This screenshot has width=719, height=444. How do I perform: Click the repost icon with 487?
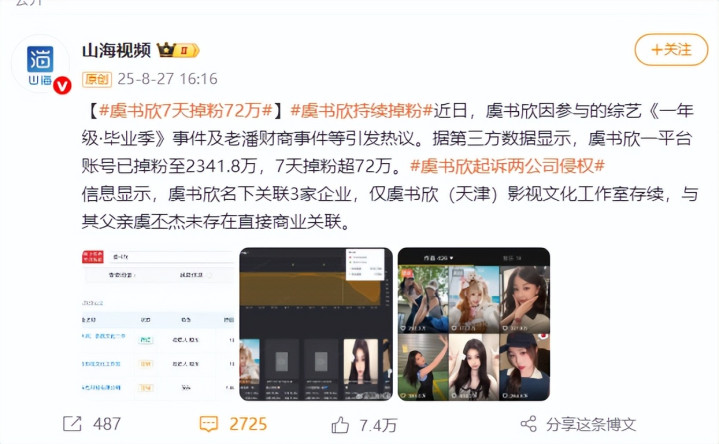[72, 424]
